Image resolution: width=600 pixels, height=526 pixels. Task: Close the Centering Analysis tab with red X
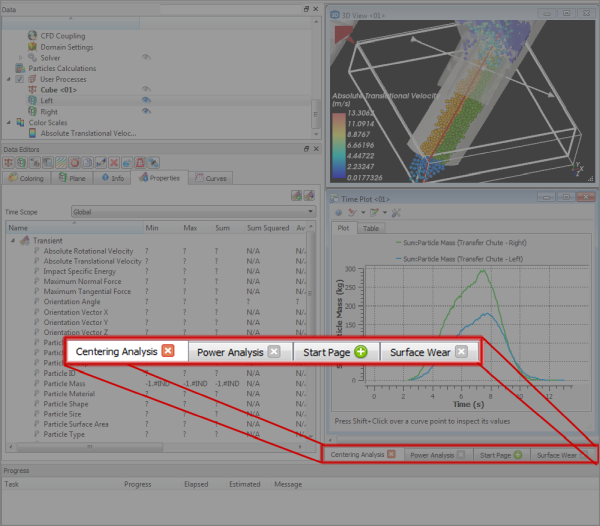pos(169,351)
